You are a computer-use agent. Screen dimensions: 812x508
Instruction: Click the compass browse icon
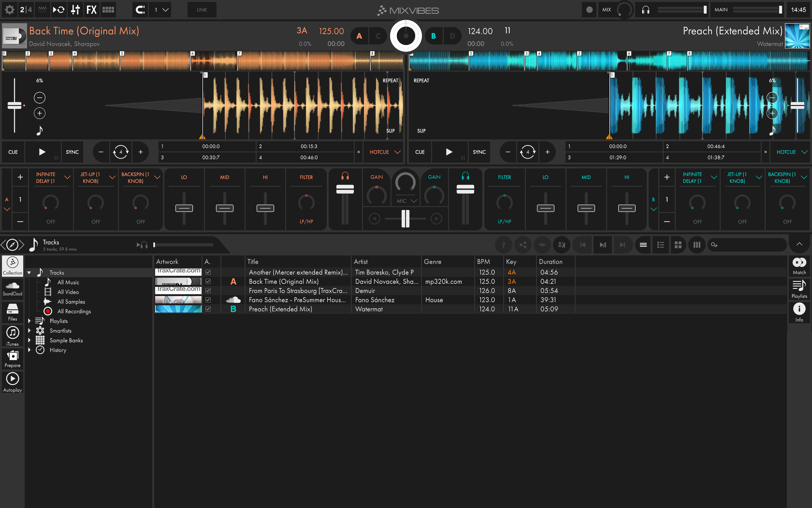[12, 245]
